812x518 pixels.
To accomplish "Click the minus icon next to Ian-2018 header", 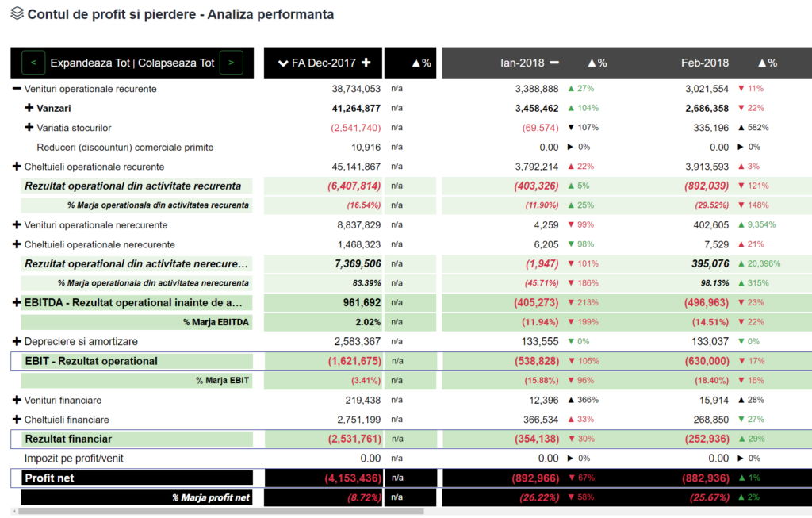I will click(555, 63).
